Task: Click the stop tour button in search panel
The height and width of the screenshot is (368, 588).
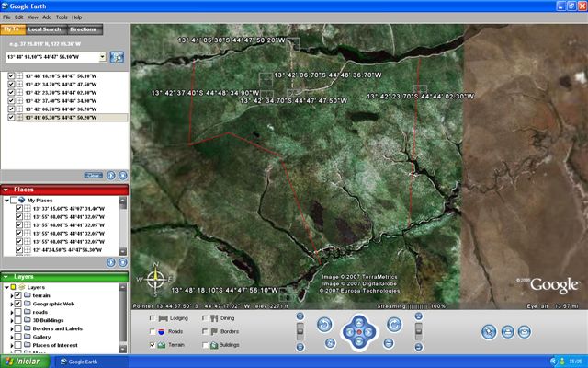Action: point(122,176)
